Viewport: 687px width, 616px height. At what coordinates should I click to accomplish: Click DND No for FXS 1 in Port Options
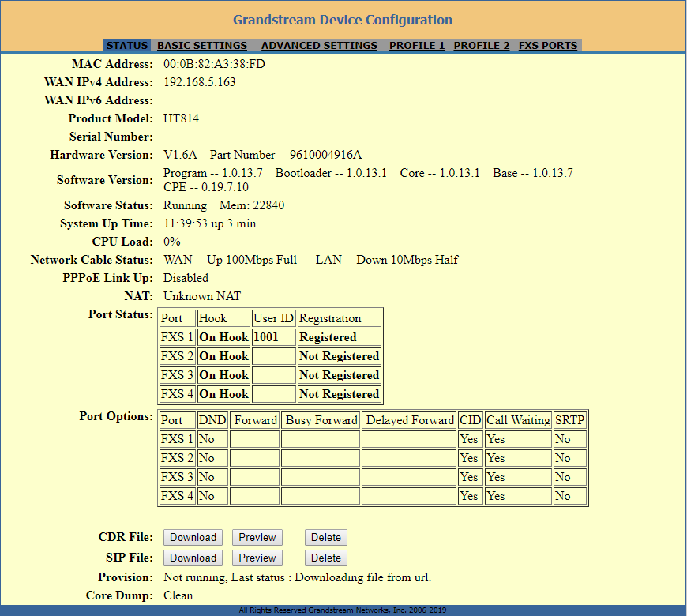coord(212,439)
